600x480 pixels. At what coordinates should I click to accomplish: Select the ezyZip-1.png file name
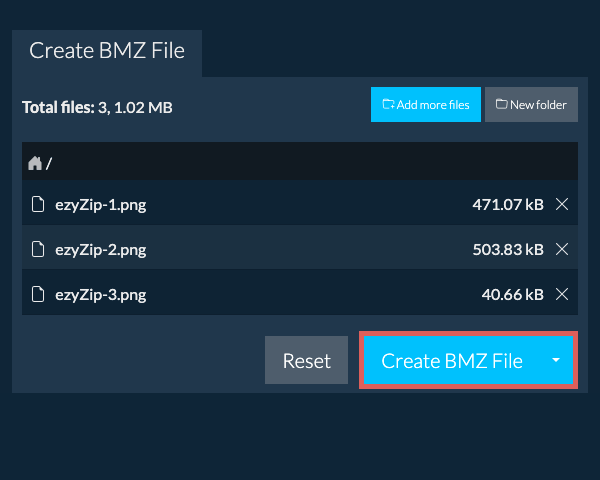tap(101, 205)
